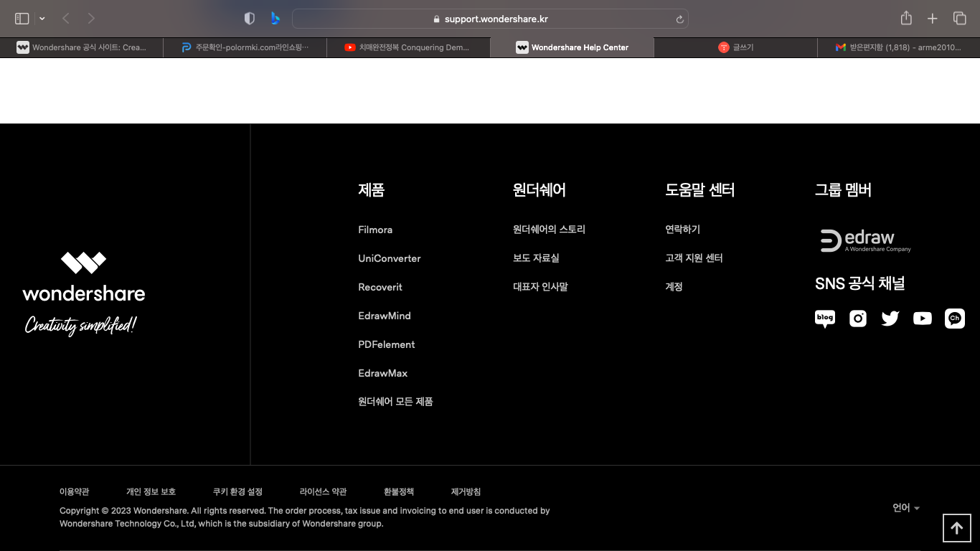Click the support.wondershare.kr address bar
The width and height of the screenshot is (980, 551).
490,19
